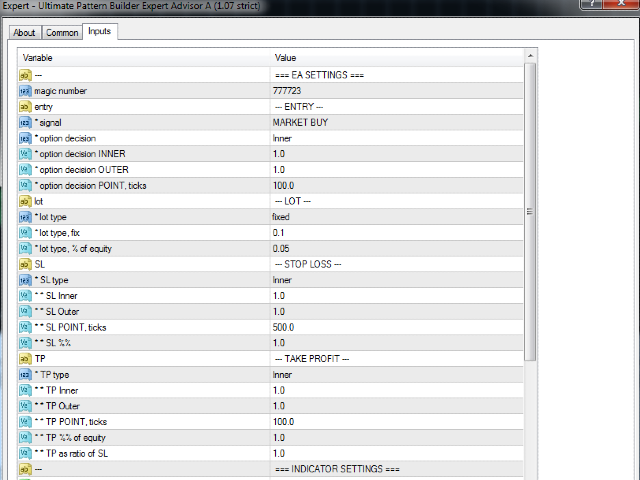Select the --- TAKE PROFIT --- value cell
This screenshot has width=640, height=480.
[396, 359]
